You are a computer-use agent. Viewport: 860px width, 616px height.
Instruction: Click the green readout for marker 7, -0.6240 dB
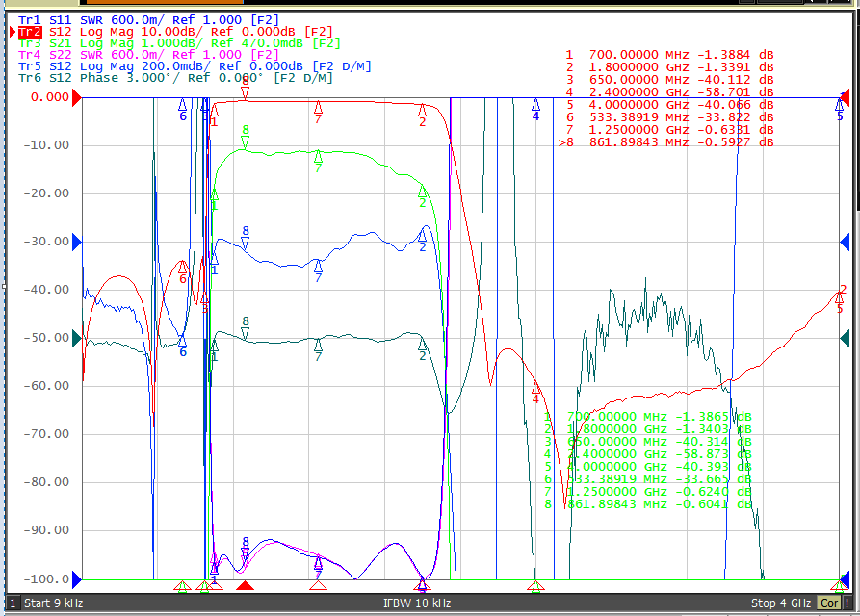point(648,492)
